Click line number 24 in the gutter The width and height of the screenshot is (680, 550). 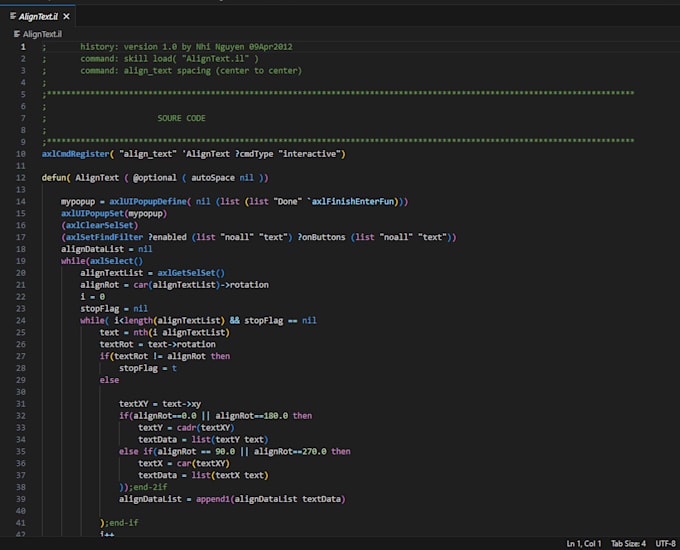[21, 321]
